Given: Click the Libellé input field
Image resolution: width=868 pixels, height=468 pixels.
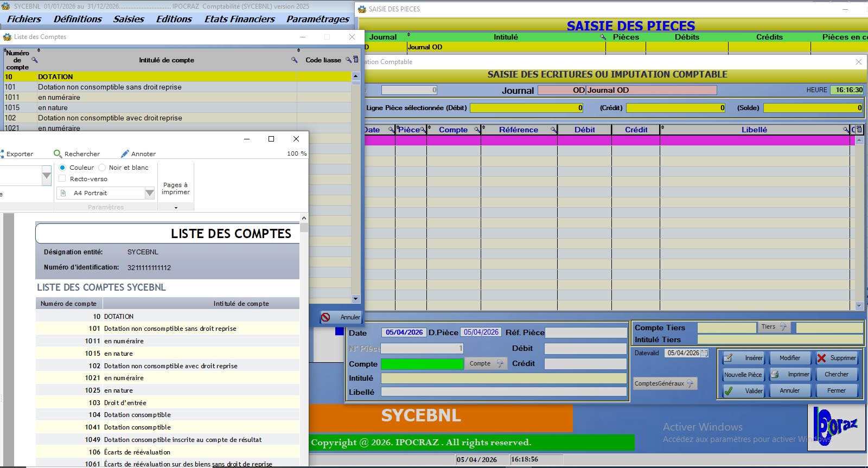Looking at the screenshot, I should 504,392.
